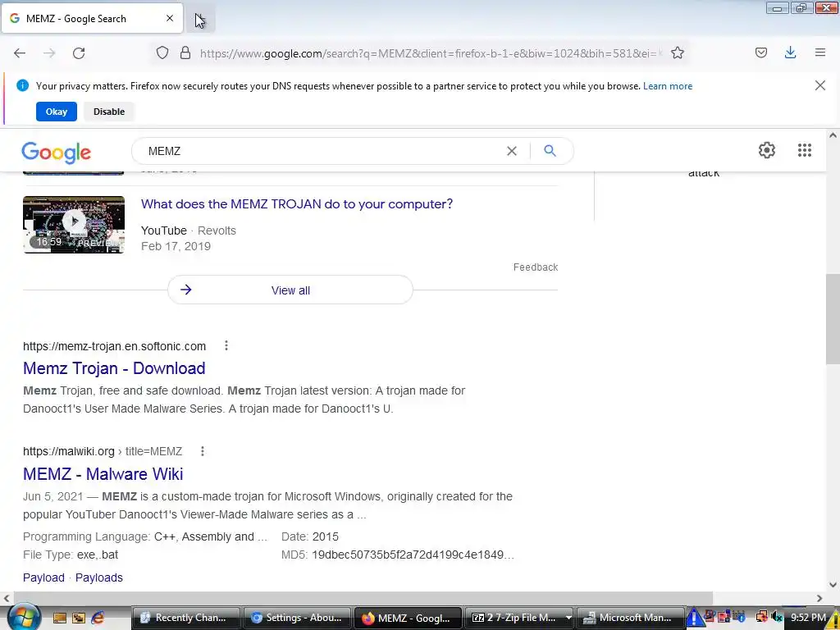This screenshot has height=630, width=840.
Task: Switch to MEMZ - Google taskbar button
Action: tap(408, 618)
